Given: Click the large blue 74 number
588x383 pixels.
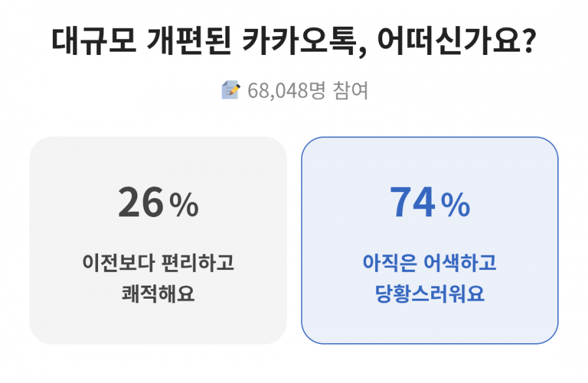Looking at the screenshot, I should click(412, 203).
